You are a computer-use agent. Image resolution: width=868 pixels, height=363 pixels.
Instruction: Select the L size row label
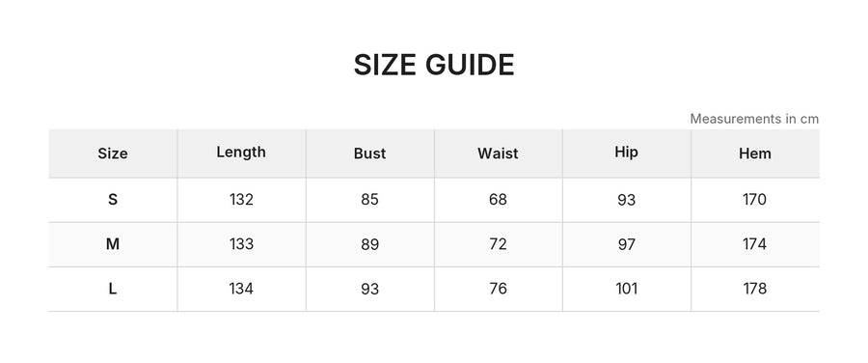click(x=113, y=289)
